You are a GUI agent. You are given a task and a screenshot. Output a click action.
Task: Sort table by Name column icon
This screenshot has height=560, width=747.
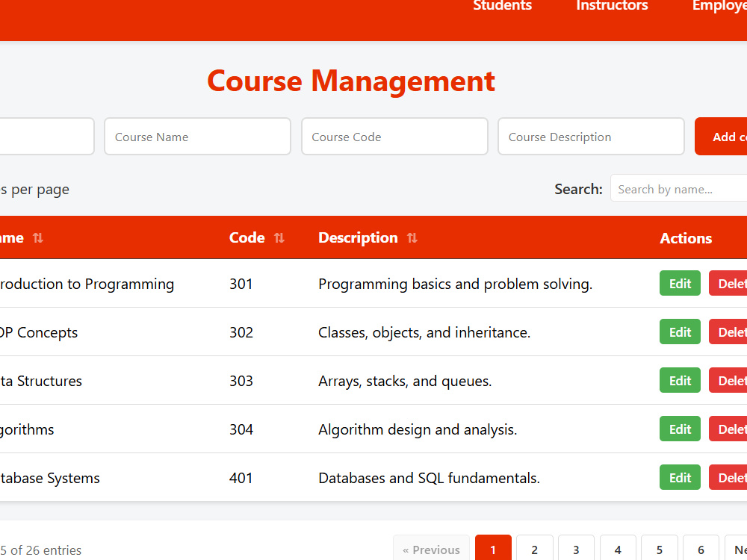tap(38, 237)
